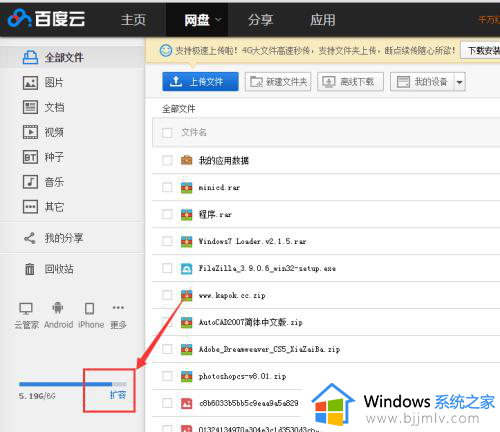Click the Baidu Cloud logo
Viewport: 500px width, 432px height.
46,18
